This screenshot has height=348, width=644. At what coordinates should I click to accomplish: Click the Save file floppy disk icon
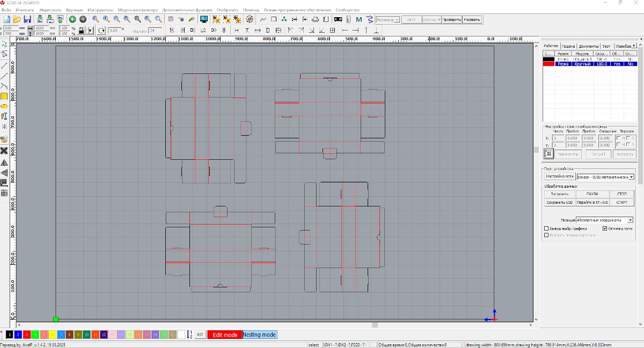point(27,19)
